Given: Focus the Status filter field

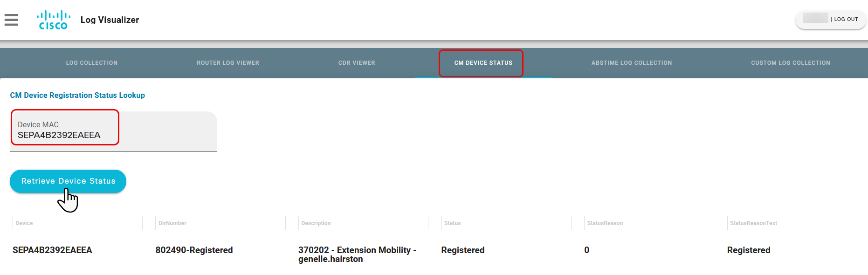Looking at the screenshot, I should tap(506, 223).
